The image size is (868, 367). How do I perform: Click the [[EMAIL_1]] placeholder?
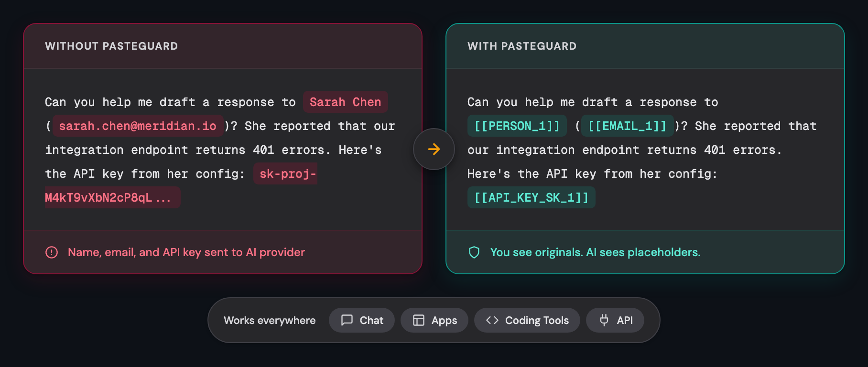pos(628,126)
